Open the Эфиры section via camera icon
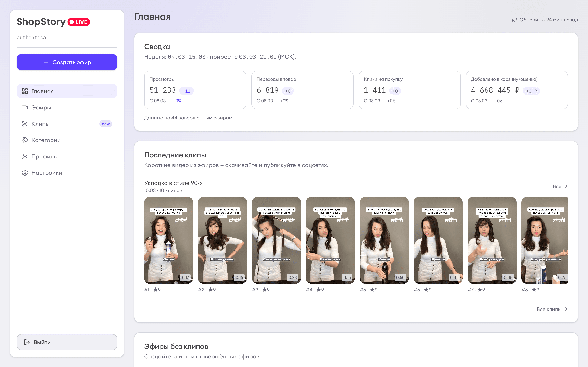The width and height of the screenshot is (588, 367). click(x=25, y=107)
